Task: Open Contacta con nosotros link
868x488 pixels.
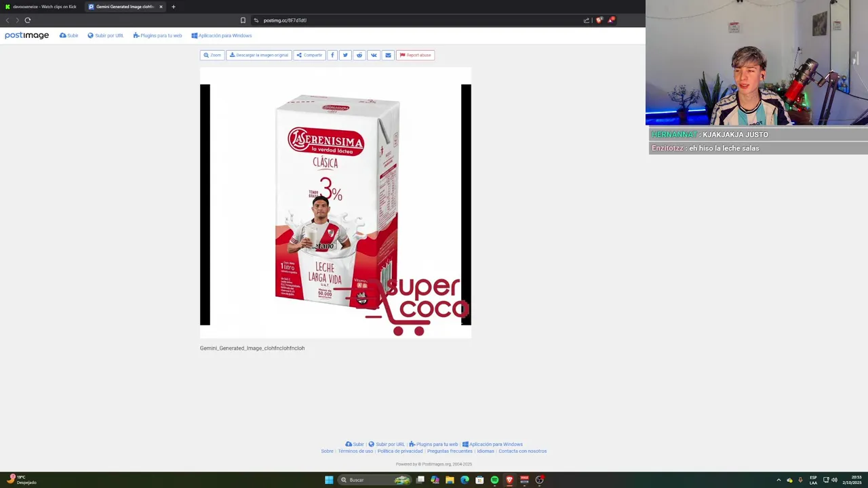Action: [523, 451]
